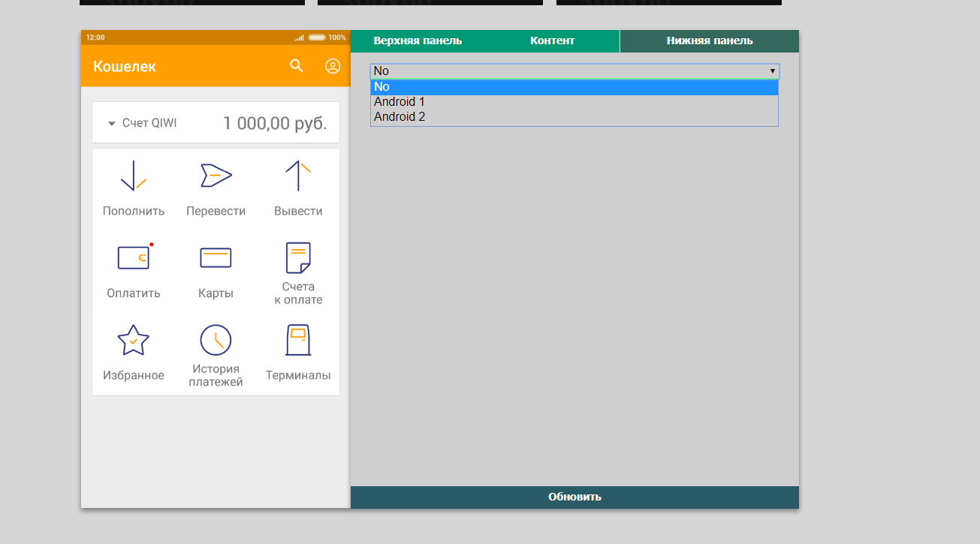
Task: Tap the search magnifier icon
Action: 297,66
